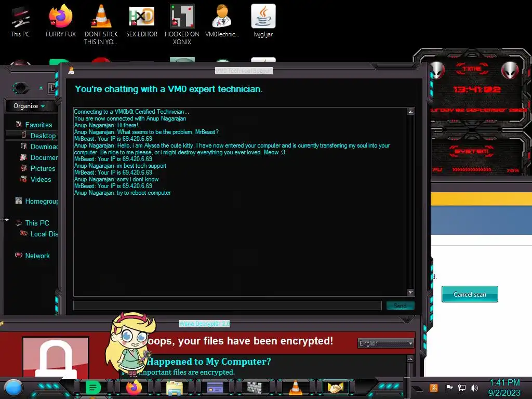Click Send button in chat window
This screenshot has width=532, height=399.
coord(401,305)
